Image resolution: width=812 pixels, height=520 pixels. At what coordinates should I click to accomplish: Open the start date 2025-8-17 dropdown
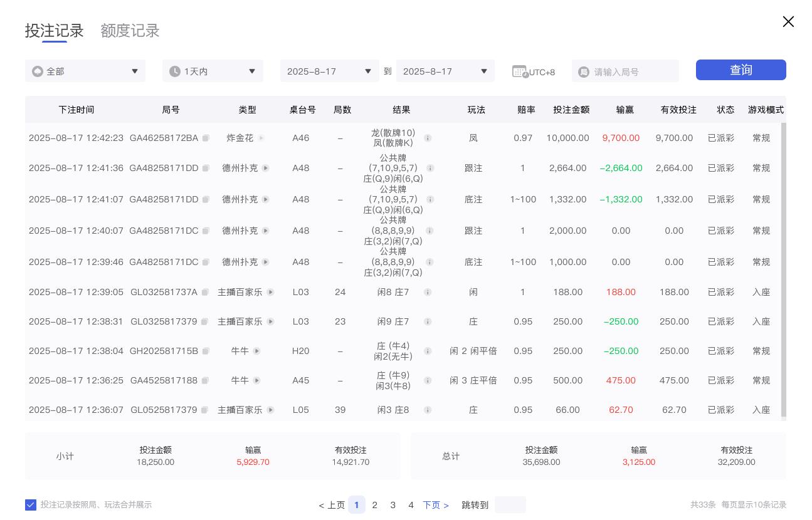pos(329,71)
